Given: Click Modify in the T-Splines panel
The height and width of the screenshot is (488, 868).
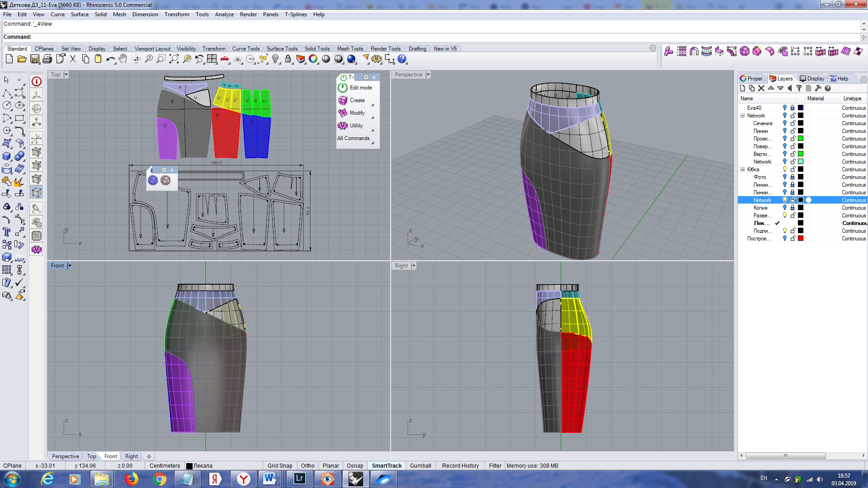Looking at the screenshot, I should [x=352, y=113].
